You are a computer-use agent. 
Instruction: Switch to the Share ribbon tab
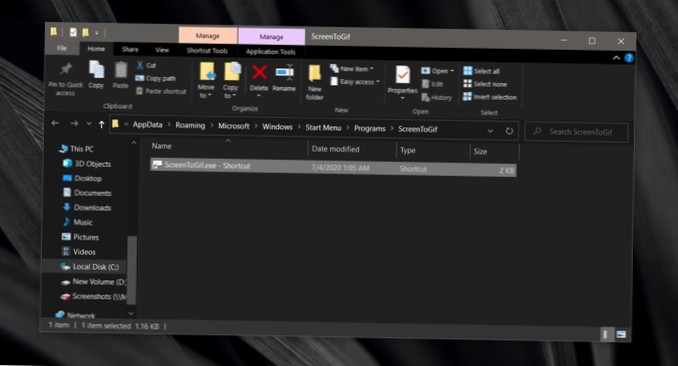point(130,50)
